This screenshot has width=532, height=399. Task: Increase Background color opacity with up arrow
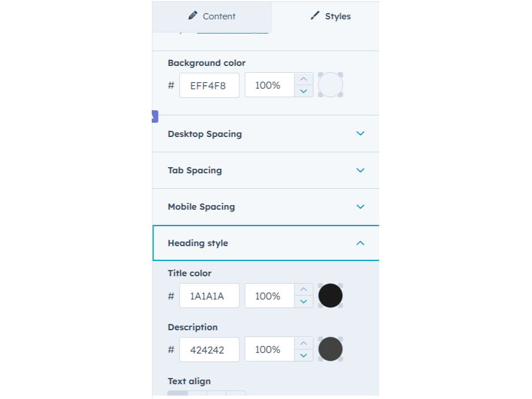(304, 79)
